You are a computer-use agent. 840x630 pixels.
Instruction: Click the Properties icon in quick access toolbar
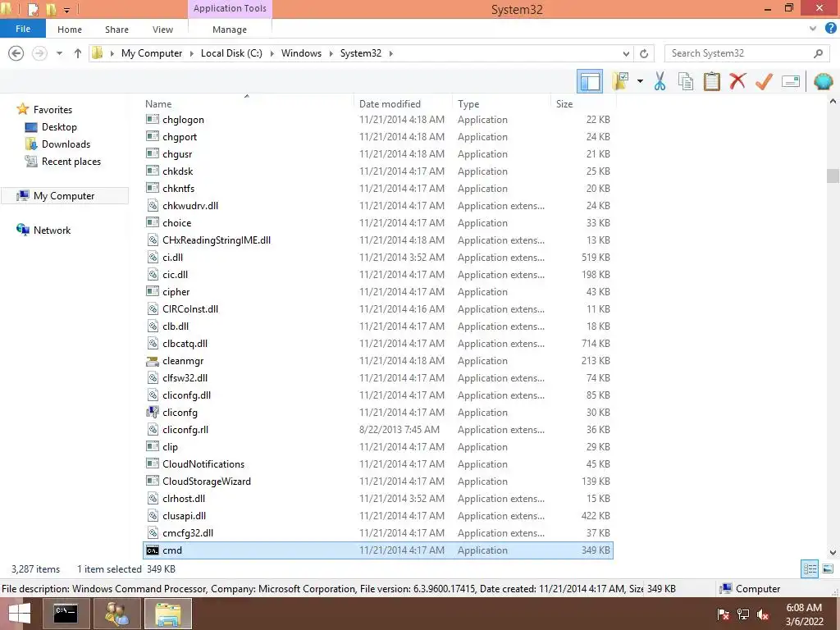point(33,9)
